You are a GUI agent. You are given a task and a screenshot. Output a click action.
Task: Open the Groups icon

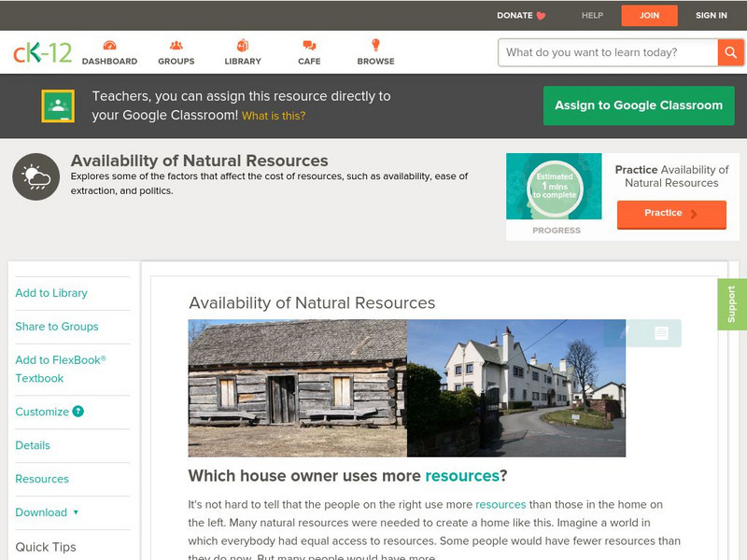[x=176, y=46]
